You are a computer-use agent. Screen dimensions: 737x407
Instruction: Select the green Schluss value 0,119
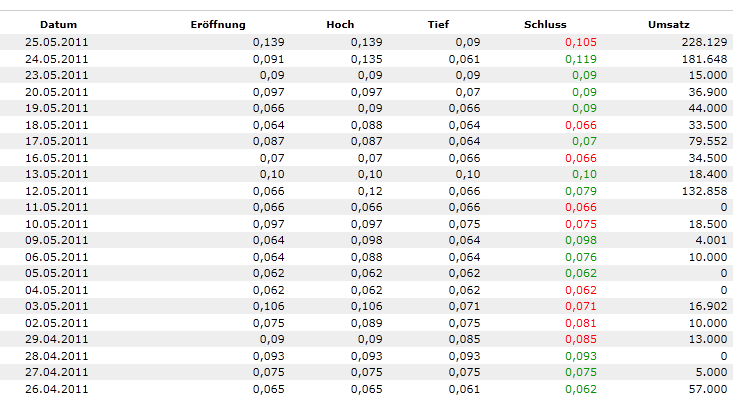pos(580,59)
